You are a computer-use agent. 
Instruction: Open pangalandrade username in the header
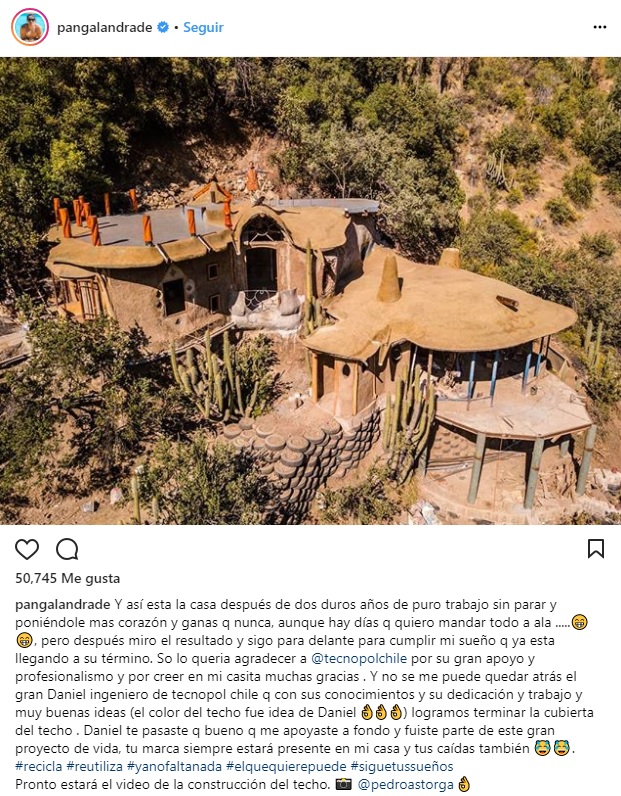(105, 27)
